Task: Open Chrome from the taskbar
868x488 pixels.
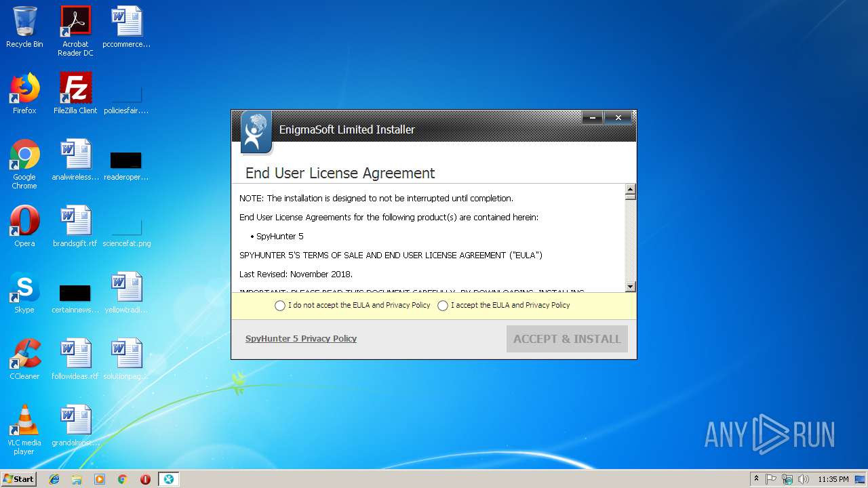Action: (x=123, y=479)
